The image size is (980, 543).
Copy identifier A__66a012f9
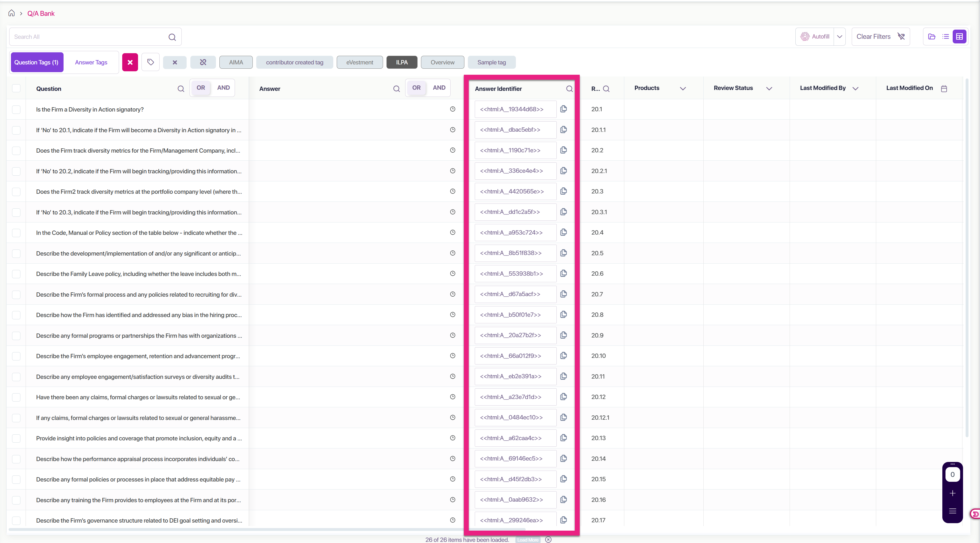[x=563, y=355]
